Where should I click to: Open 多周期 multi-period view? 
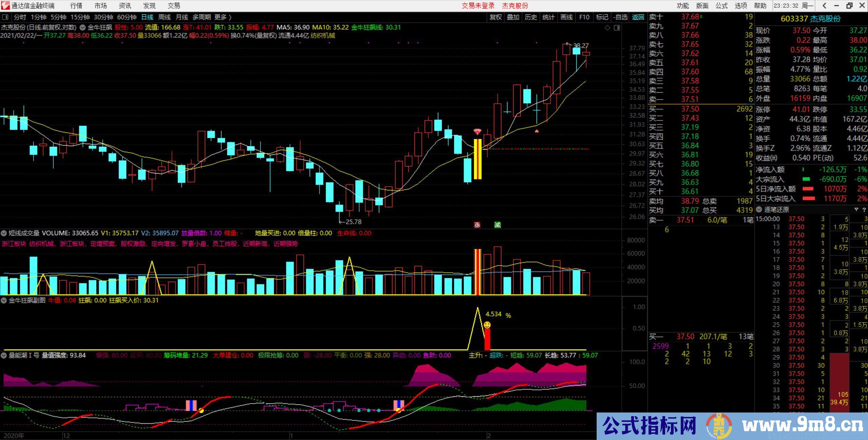click(201, 17)
